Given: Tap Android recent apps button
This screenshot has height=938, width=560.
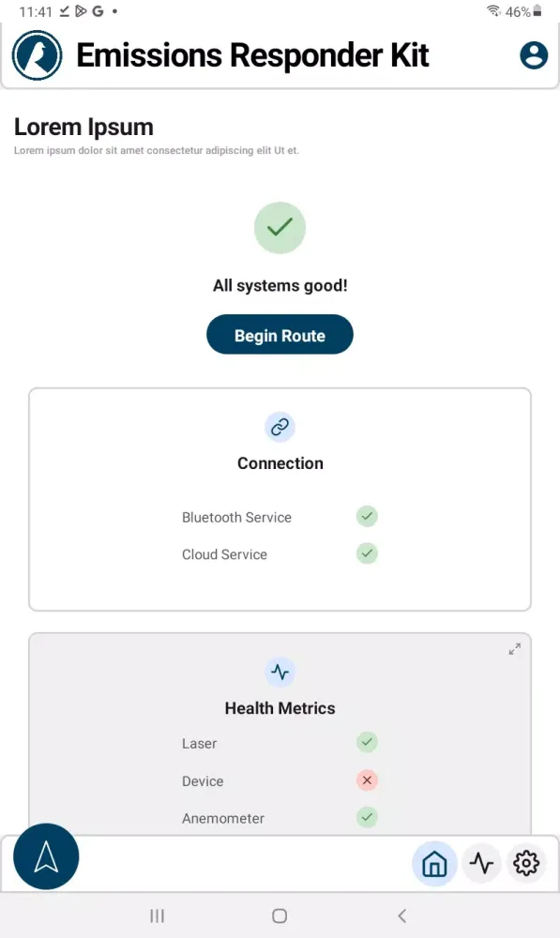Looking at the screenshot, I should [157, 915].
